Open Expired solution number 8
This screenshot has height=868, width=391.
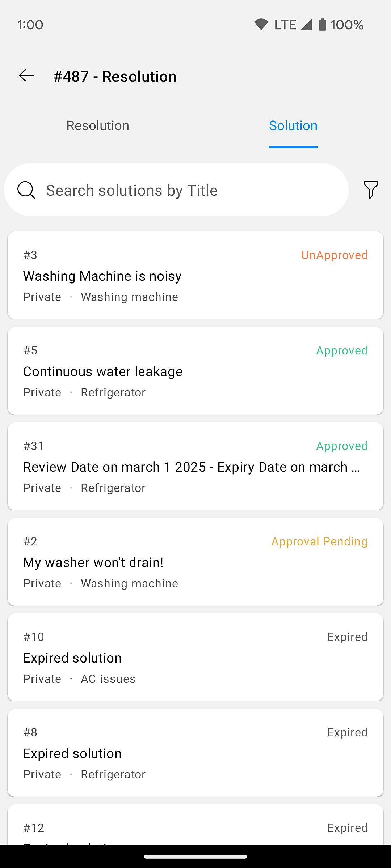point(195,753)
